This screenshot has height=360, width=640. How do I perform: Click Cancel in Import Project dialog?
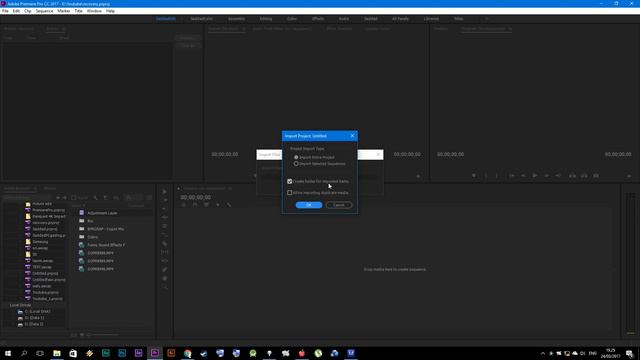pos(339,205)
